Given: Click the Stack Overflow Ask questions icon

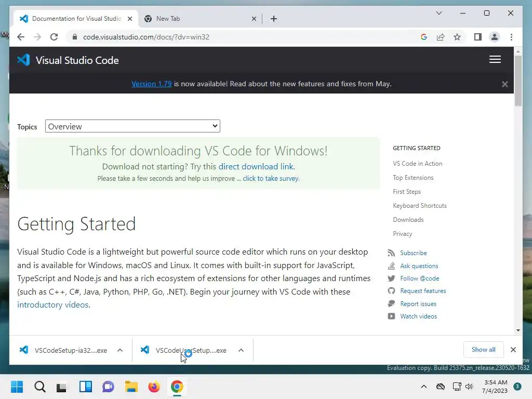Looking at the screenshot, I should pos(391,265).
